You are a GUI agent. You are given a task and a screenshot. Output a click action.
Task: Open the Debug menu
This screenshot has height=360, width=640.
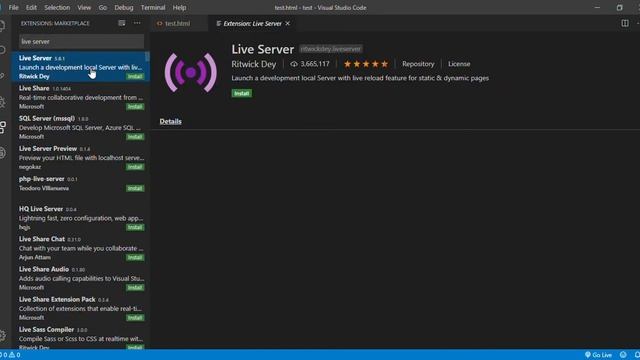point(124,7)
